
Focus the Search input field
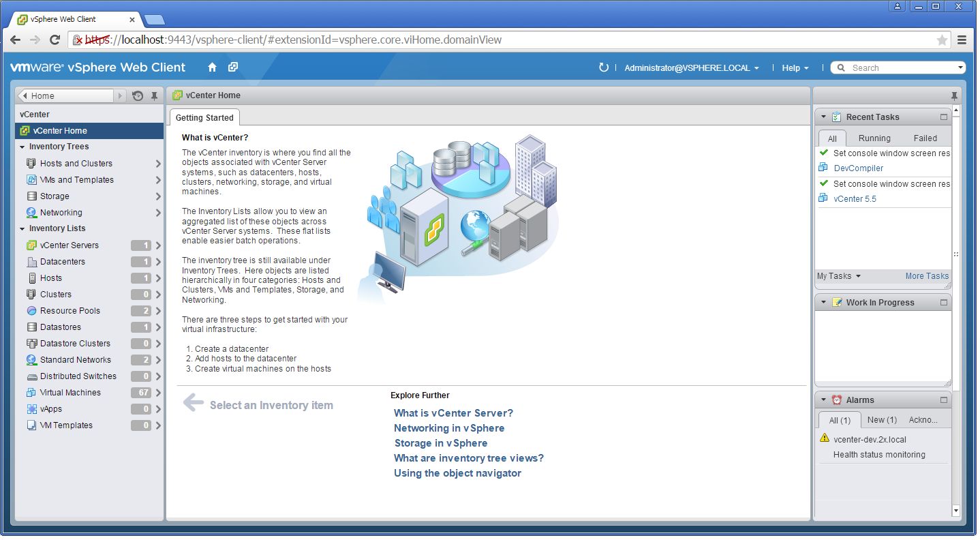900,67
